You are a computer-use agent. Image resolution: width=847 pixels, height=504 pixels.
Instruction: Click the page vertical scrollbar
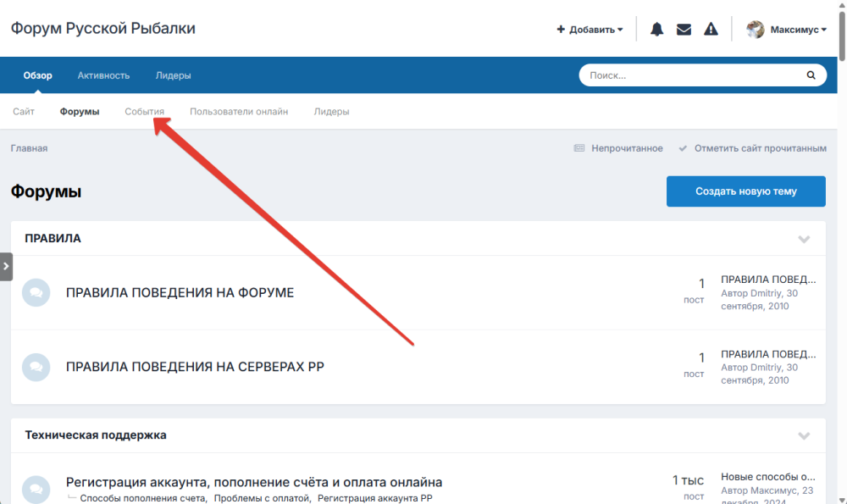click(x=841, y=254)
